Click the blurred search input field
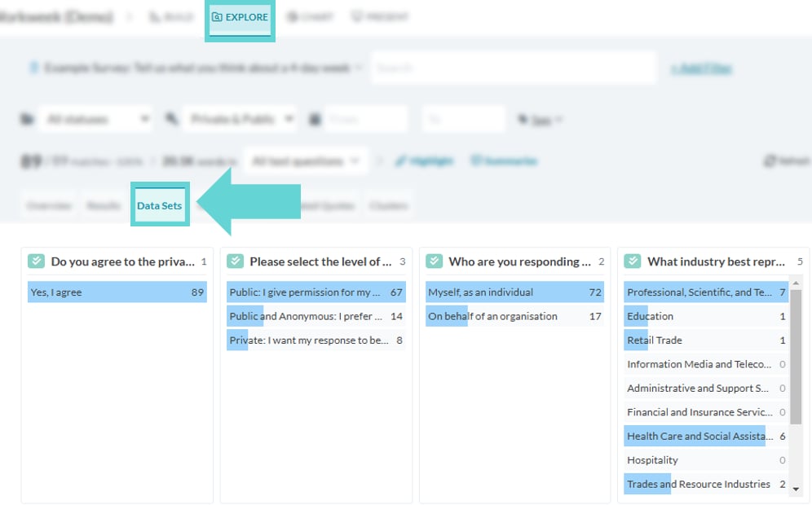Image resolution: width=812 pixels, height=505 pixels. pyautogui.click(x=514, y=68)
